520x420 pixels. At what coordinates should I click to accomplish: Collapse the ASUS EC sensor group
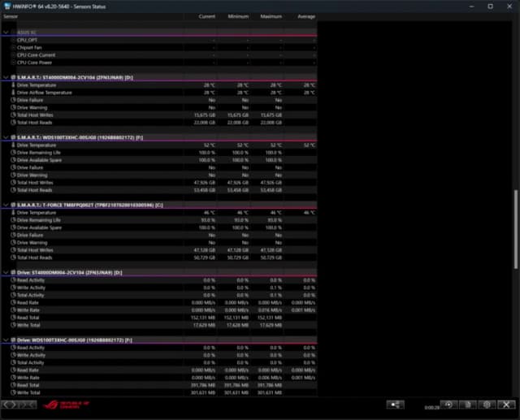6,32
